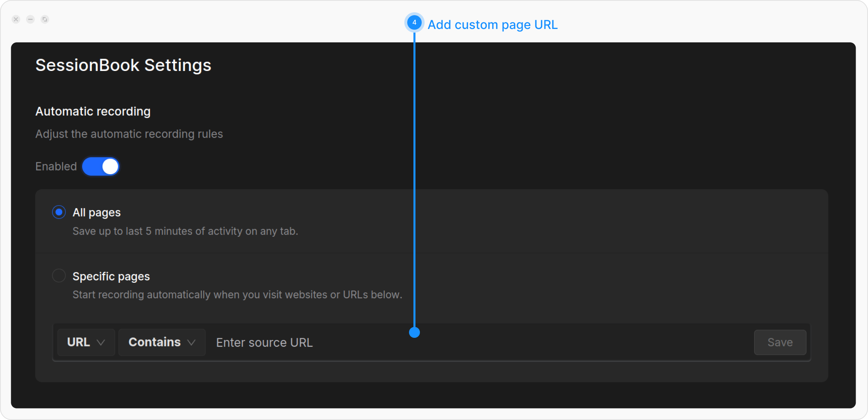Open the URL type dropdown
Image resolution: width=868 pixels, height=420 pixels.
point(86,342)
